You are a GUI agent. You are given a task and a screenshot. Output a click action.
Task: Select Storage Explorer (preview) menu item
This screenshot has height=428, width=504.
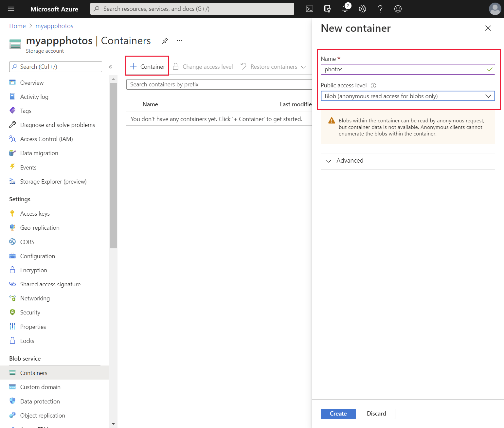53,182
